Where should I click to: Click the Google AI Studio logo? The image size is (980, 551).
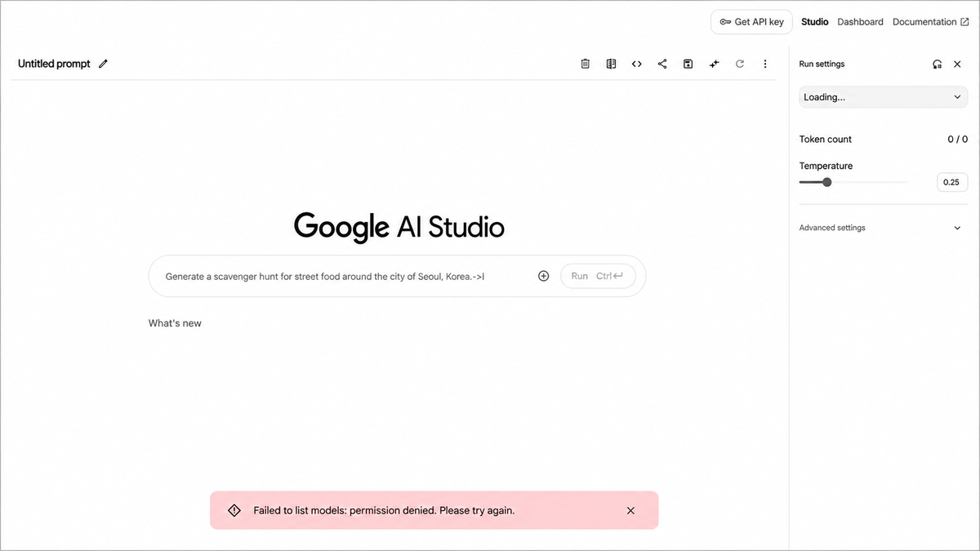coord(399,227)
